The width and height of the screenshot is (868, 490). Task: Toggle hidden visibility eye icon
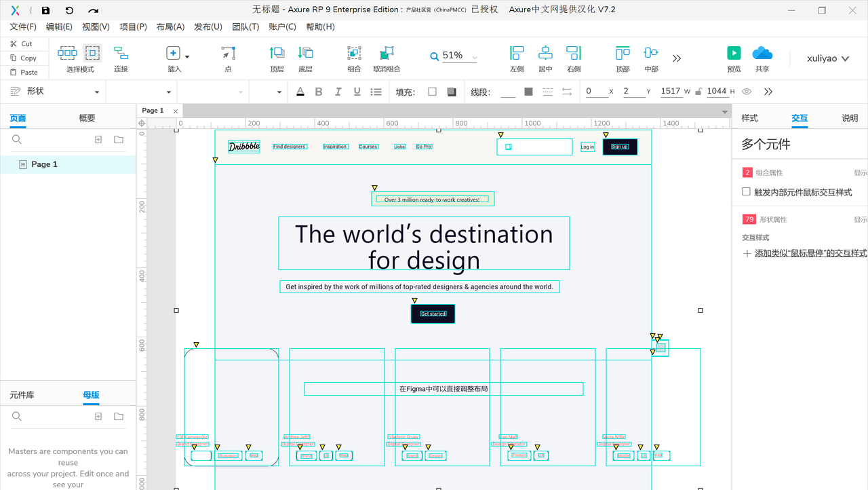[747, 92]
